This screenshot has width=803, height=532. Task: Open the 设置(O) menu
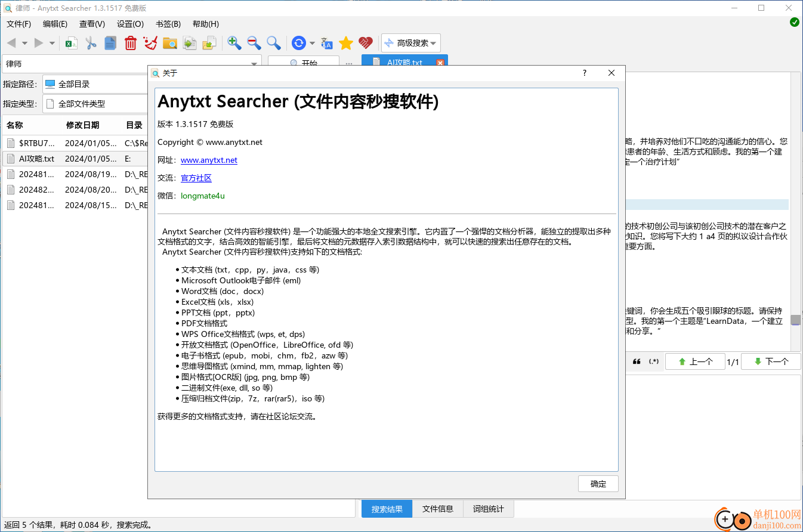(130, 24)
